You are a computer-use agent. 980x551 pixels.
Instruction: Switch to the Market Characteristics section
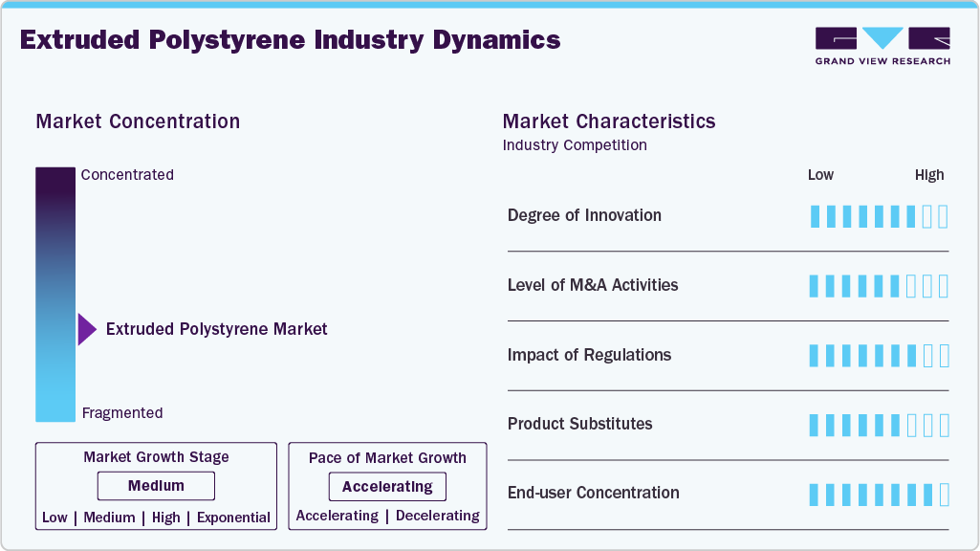tap(609, 121)
